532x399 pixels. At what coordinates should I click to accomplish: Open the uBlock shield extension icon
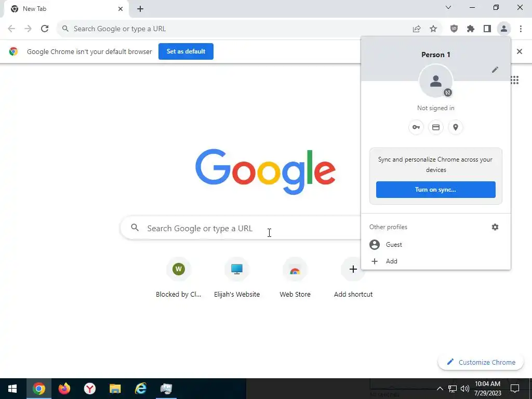(x=454, y=29)
